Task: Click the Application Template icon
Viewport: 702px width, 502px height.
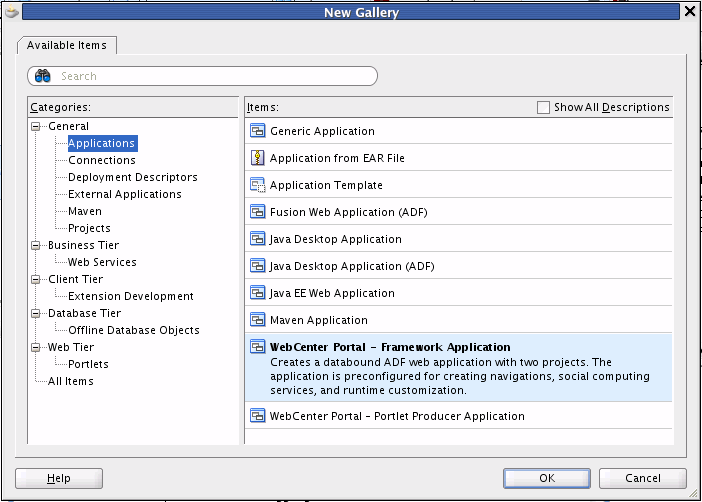Action: tap(257, 185)
